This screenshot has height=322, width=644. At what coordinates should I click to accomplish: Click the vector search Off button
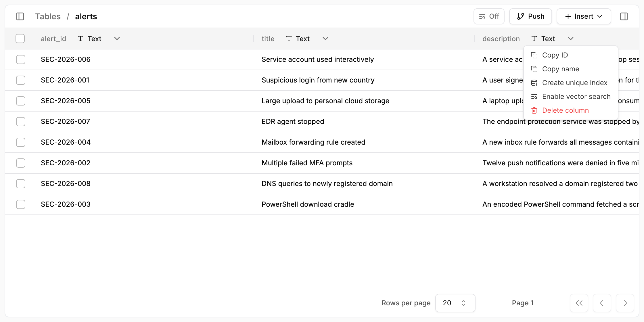(489, 16)
